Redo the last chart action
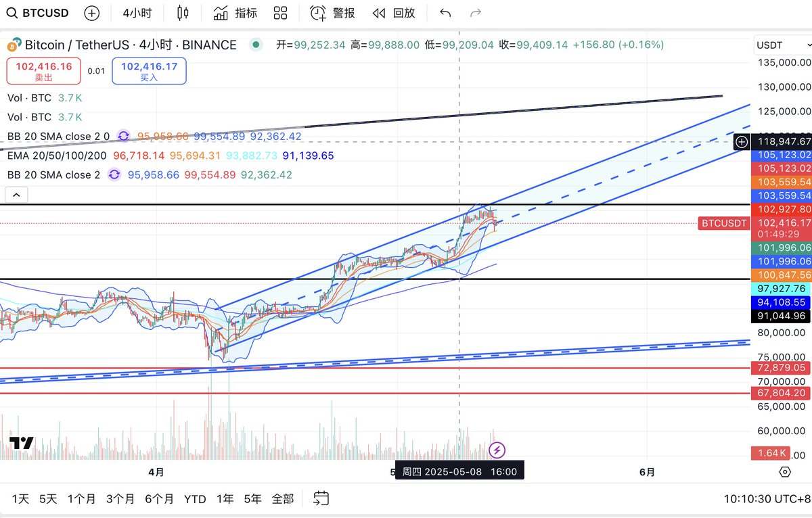 [476, 13]
